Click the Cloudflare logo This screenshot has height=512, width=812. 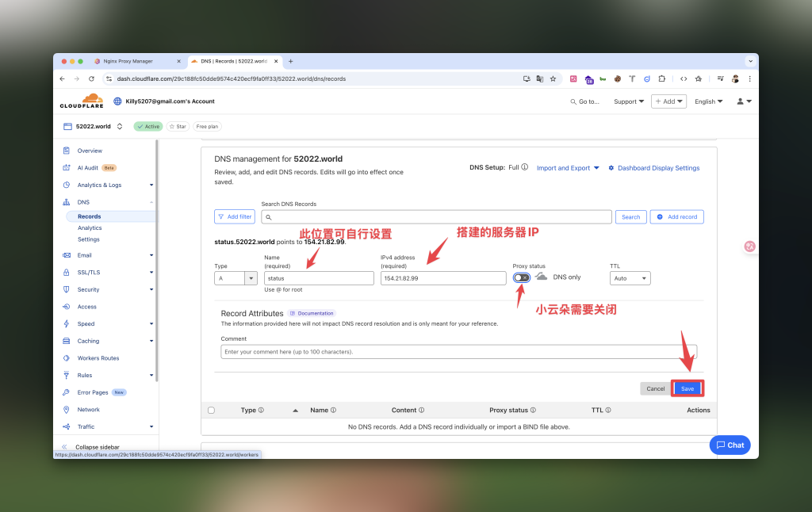point(82,101)
